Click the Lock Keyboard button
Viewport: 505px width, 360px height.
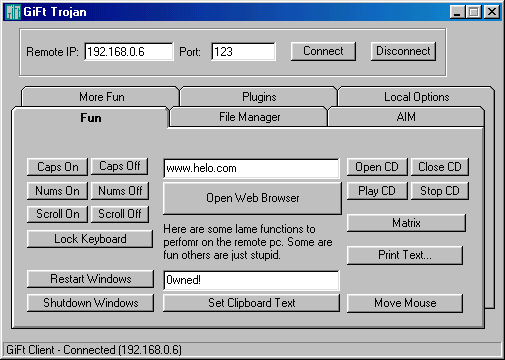tap(90, 239)
